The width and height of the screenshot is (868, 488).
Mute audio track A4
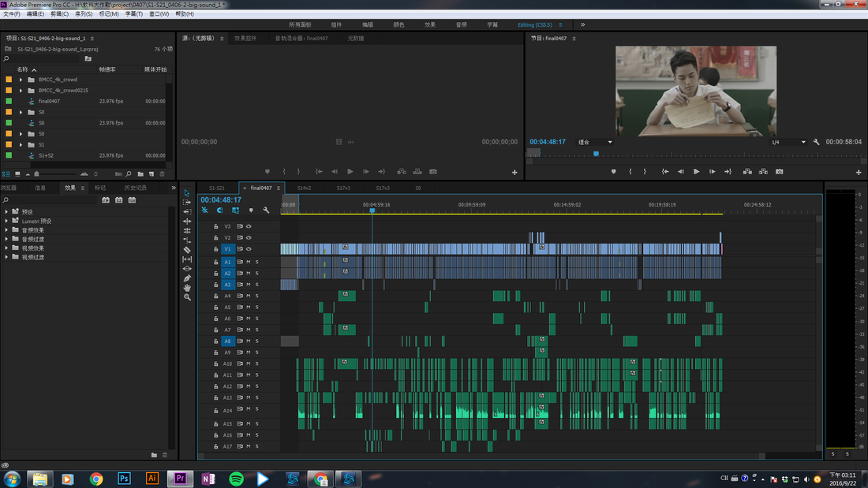[249, 296]
